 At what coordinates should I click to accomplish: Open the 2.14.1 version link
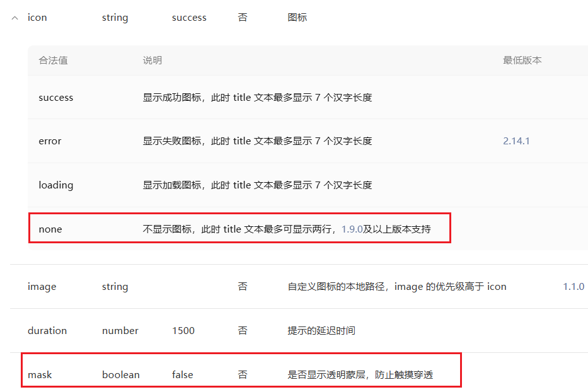[516, 141]
